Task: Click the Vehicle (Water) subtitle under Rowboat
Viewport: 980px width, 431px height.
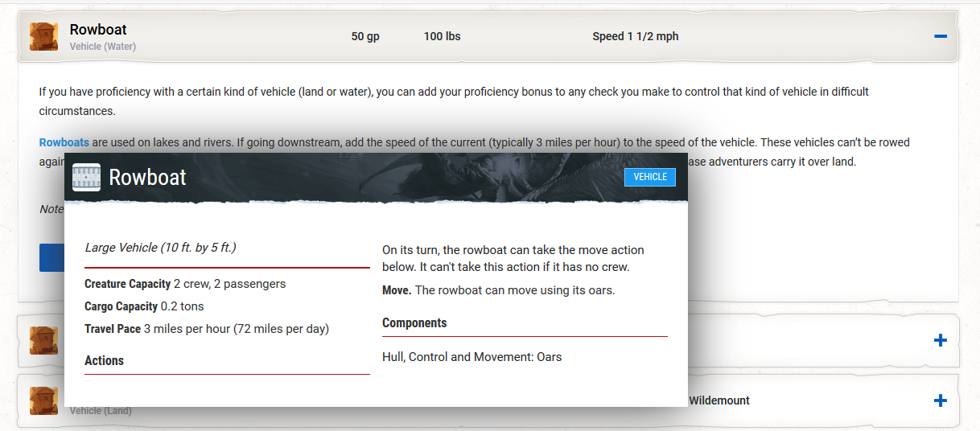Action: click(102, 47)
